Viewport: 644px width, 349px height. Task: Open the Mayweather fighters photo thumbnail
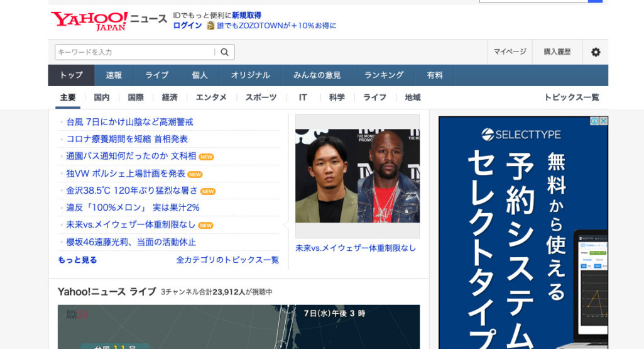tap(357, 176)
